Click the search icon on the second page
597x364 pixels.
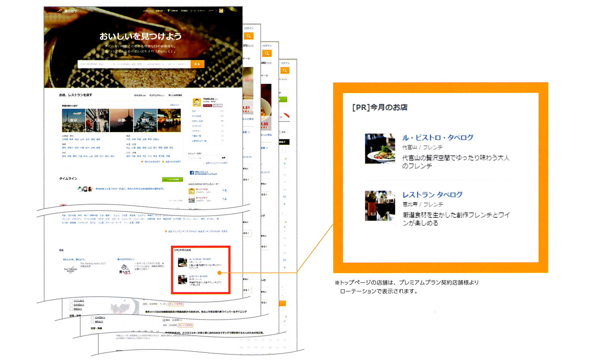[x=249, y=36]
